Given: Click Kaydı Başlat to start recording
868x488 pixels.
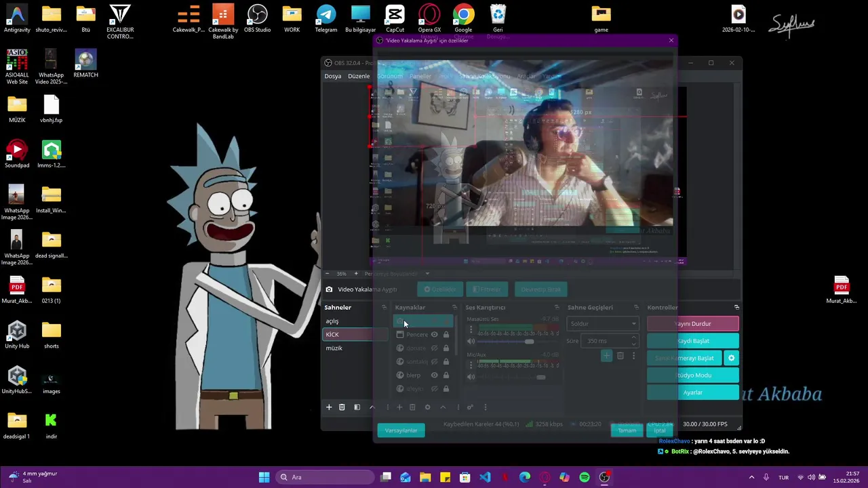Looking at the screenshot, I should click(693, 341).
